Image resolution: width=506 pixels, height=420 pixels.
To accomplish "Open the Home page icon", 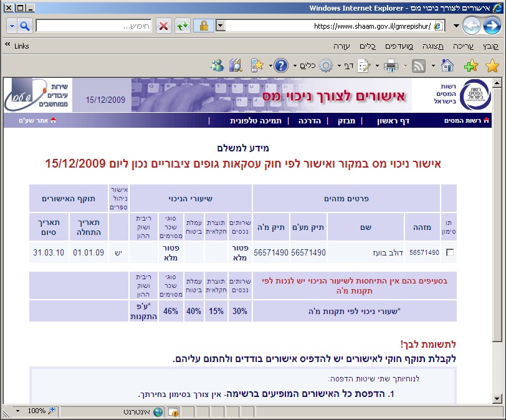I will click(447, 65).
